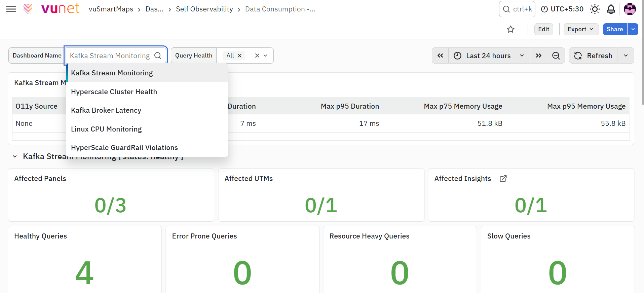This screenshot has width=644, height=293.
Task: Click the Resource Heavy Queries panel title
Action: [369, 236]
